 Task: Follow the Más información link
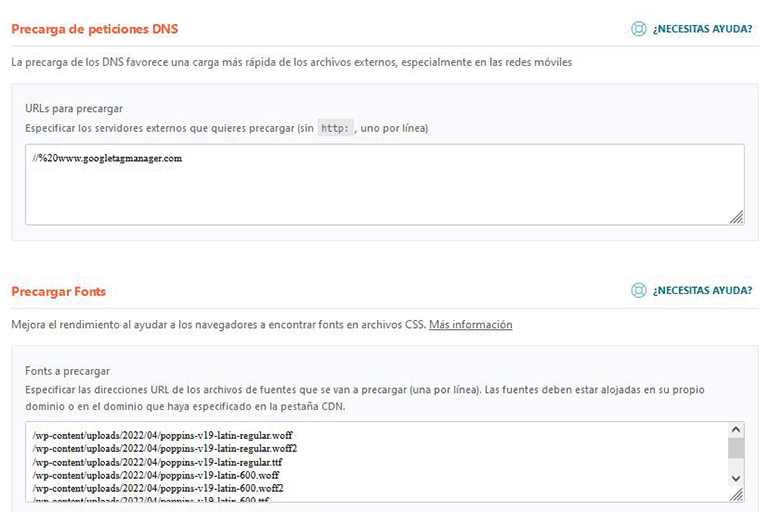tap(470, 324)
